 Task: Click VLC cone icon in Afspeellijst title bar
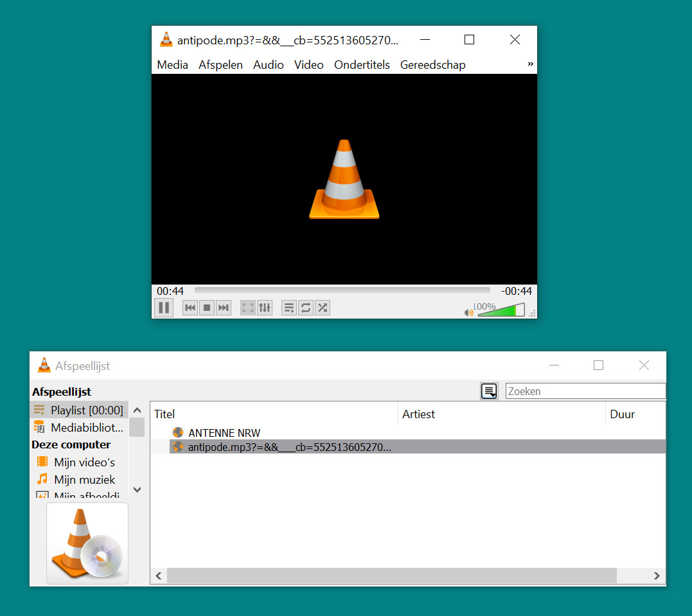(x=44, y=365)
